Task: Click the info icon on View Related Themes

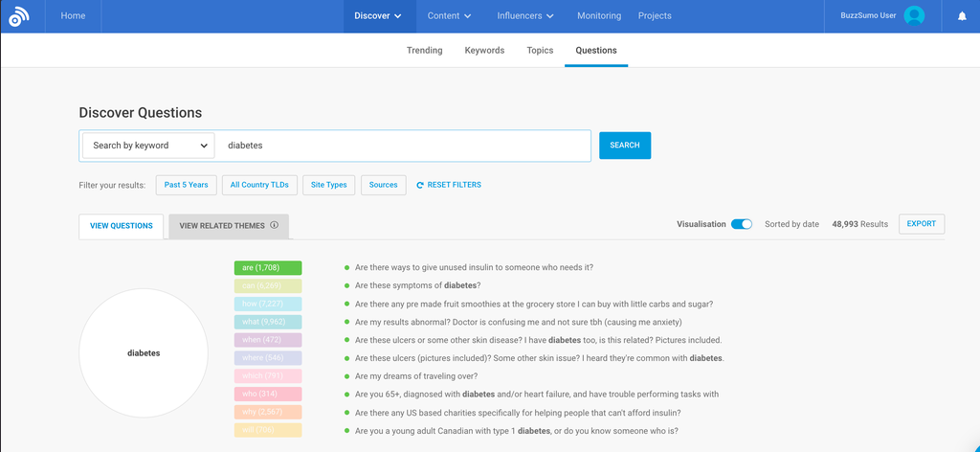Action: (274, 226)
